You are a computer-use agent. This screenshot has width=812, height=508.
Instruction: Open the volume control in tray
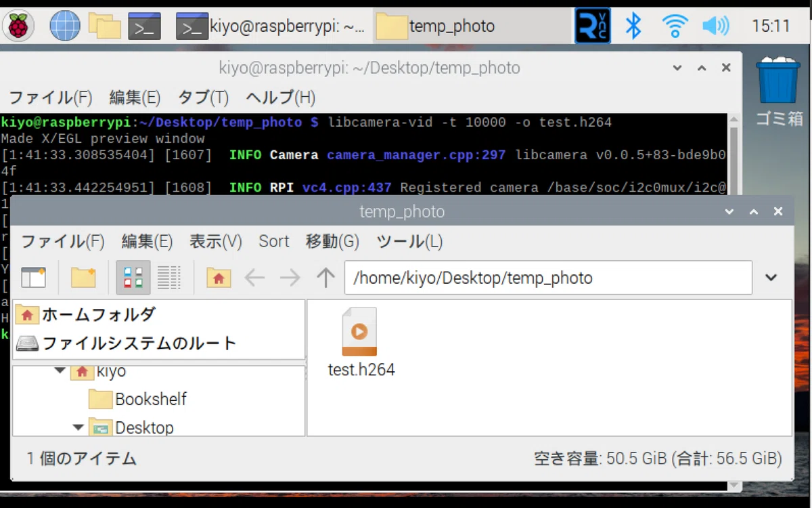(x=715, y=26)
